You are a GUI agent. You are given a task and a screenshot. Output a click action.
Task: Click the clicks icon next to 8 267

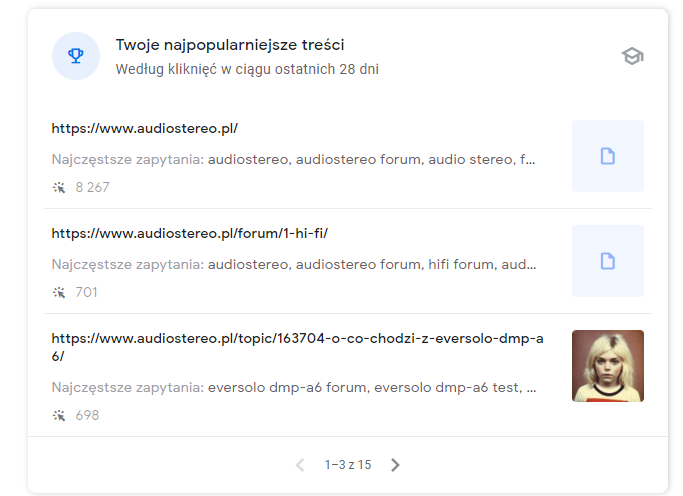59,187
